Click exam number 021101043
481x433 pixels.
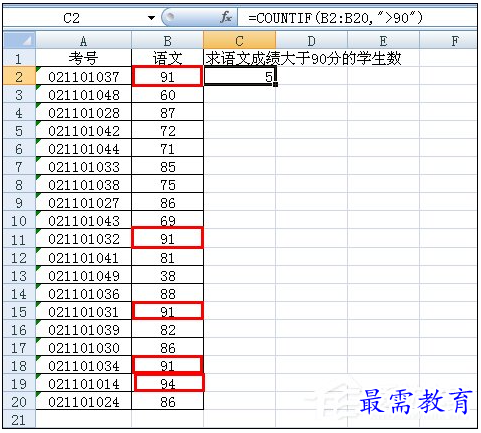[83, 221]
